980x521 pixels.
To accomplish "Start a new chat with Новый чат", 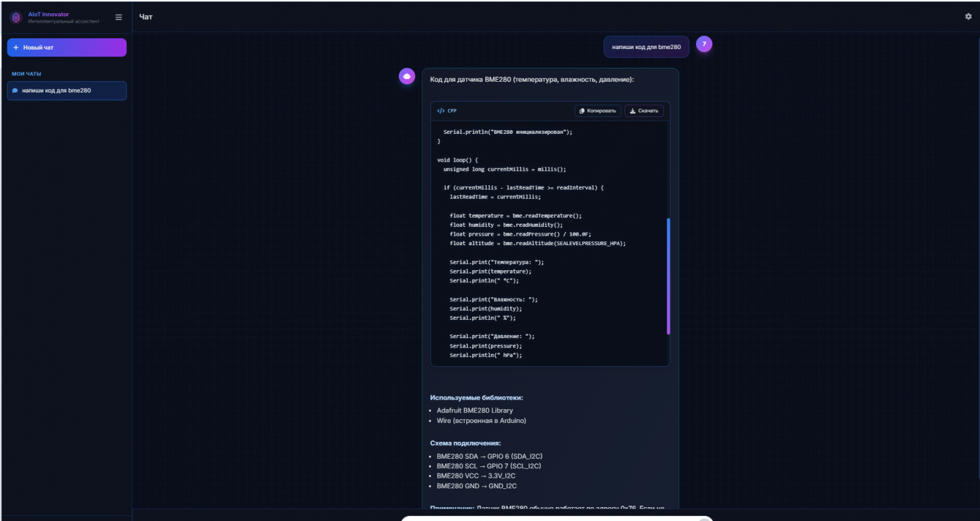I will tap(67, 48).
